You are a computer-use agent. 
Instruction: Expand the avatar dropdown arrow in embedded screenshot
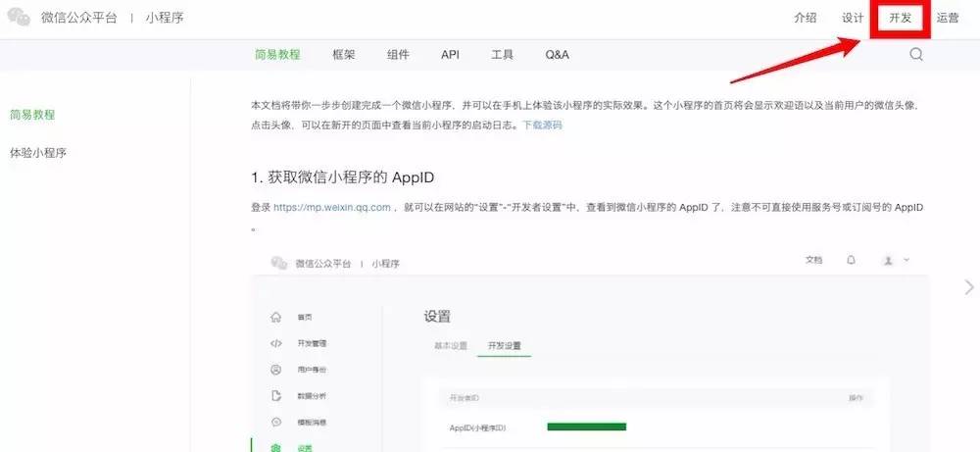pos(906,260)
